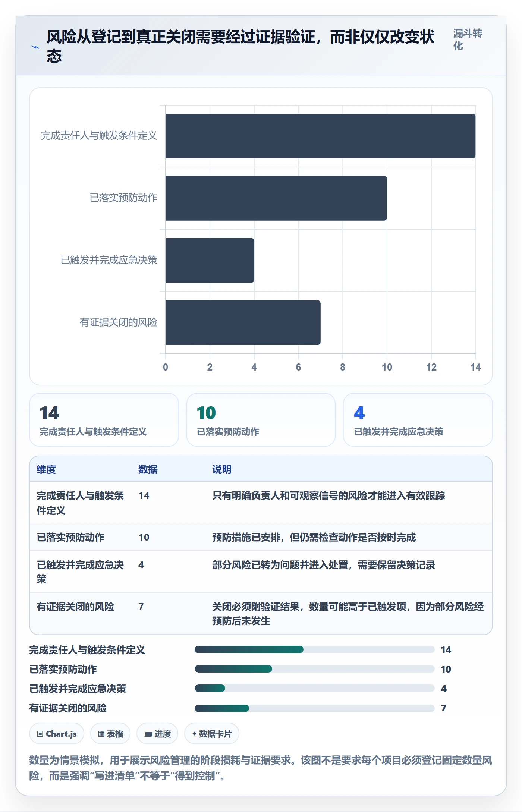Click the stat card showing 10

click(x=261, y=420)
